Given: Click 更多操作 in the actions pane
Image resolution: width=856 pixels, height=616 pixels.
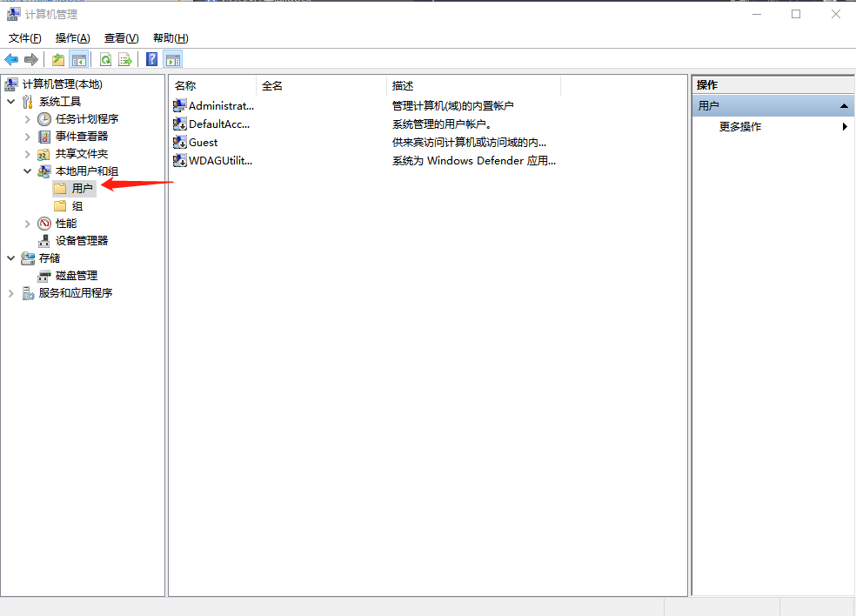Looking at the screenshot, I should [740, 126].
